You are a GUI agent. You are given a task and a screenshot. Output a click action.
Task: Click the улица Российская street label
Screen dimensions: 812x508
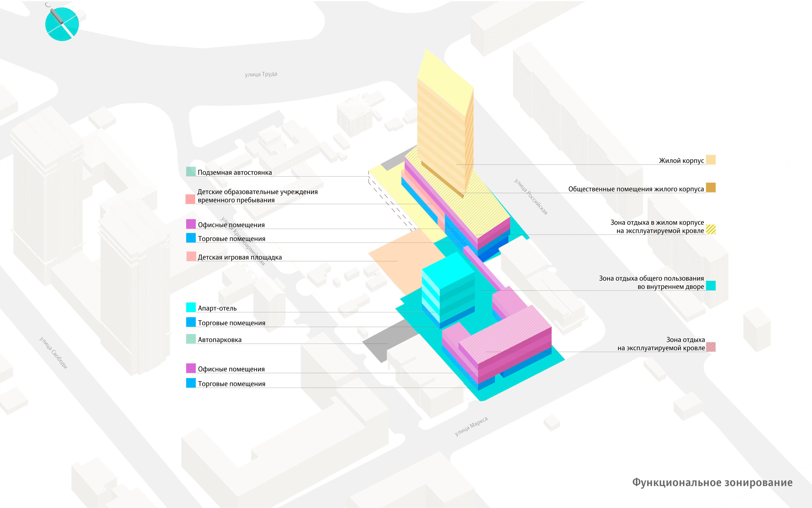coord(531,196)
